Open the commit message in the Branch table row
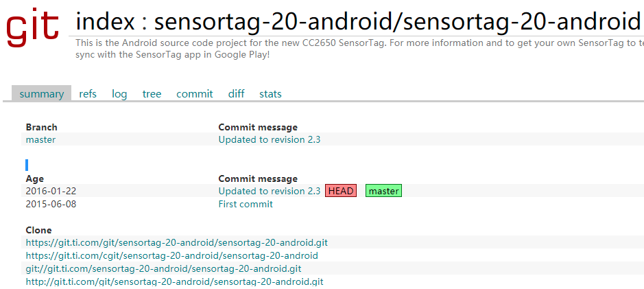 (x=269, y=139)
